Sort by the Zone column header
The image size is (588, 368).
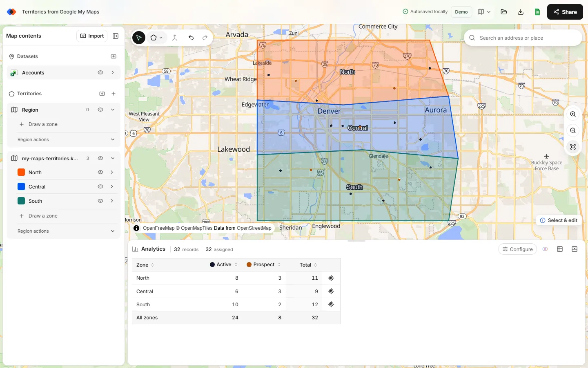[145, 265]
